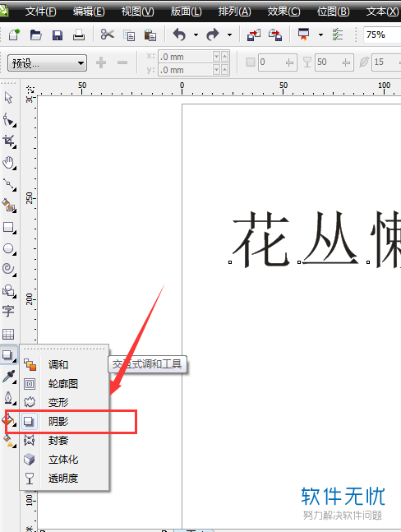Open 视图(V) menu
Viewport: 401px width, 532px height.
tap(137, 12)
